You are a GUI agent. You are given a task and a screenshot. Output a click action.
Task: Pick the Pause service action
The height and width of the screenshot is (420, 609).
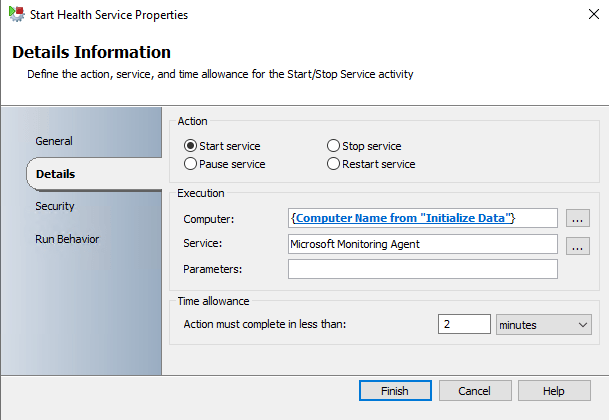(x=191, y=164)
